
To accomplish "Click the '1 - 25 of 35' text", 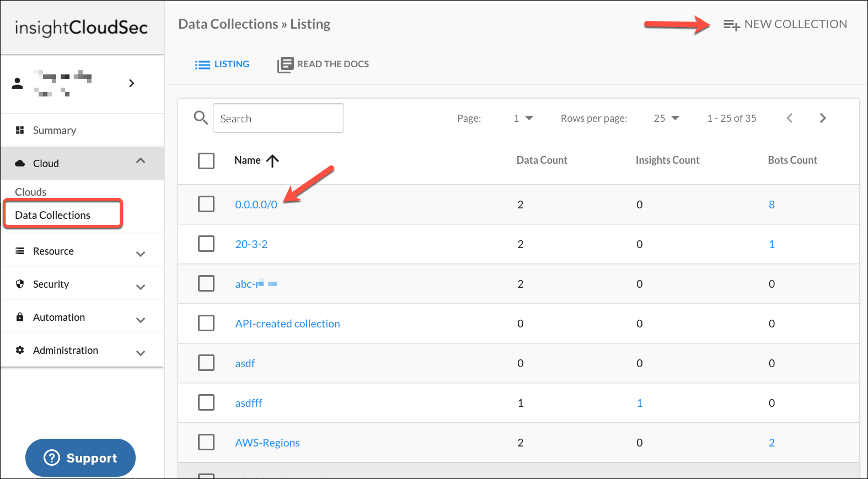I will pyautogui.click(x=732, y=119).
